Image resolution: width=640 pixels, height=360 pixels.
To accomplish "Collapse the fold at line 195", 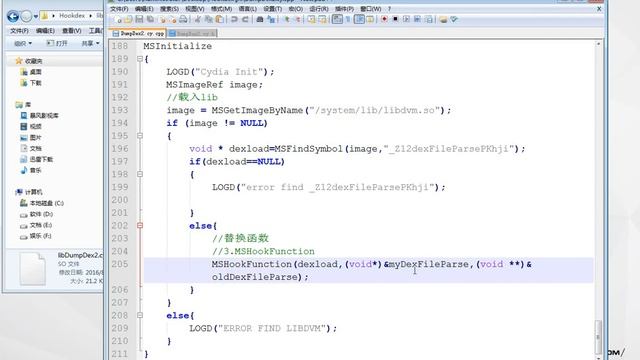I will pyautogui.click(x=140, y=136).
